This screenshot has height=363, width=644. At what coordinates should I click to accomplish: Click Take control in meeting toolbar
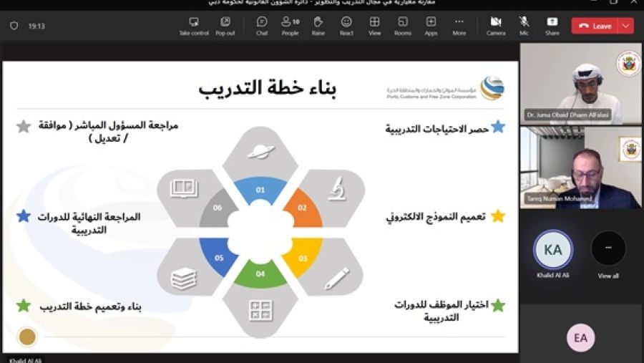point(194,26)
